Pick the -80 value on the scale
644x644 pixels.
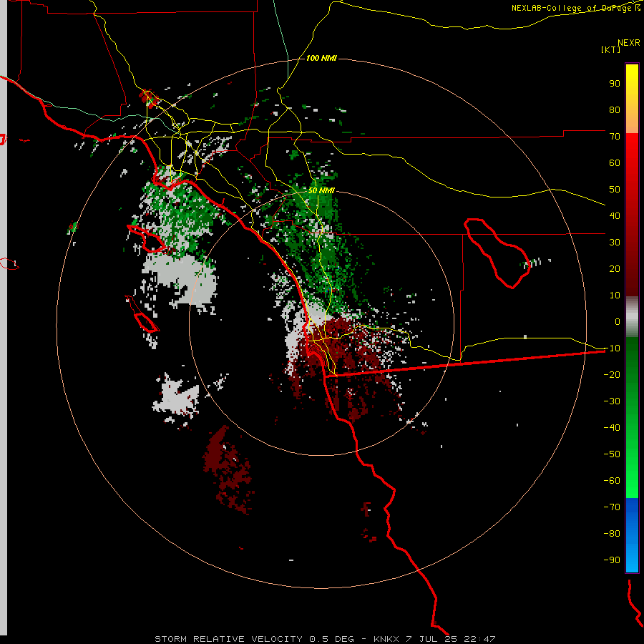click(612, 534)
